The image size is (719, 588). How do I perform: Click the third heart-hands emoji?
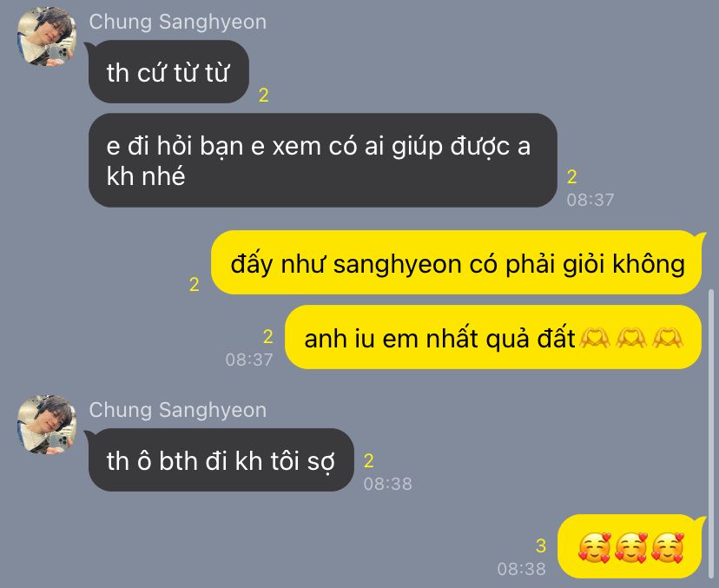pos(667,339)
